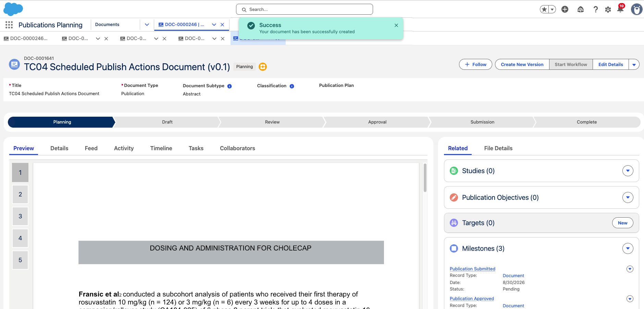Click the Salesforce cloud logo
Screen dimensions: 644x309
tap(13, 9)
